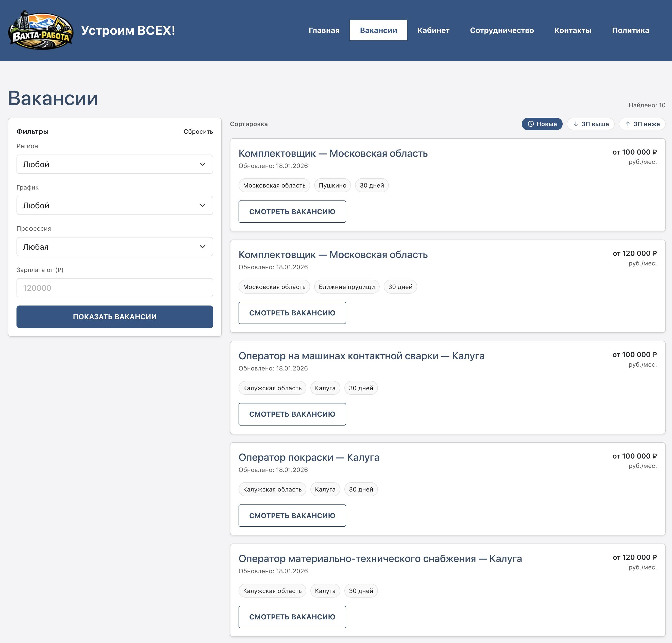Open the Регион dropdown
672x643 pixels.
pos(114,164)
